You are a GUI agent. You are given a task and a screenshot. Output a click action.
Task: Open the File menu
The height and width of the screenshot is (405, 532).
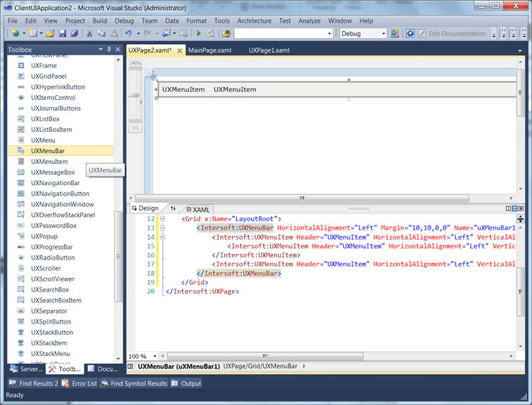13,21
